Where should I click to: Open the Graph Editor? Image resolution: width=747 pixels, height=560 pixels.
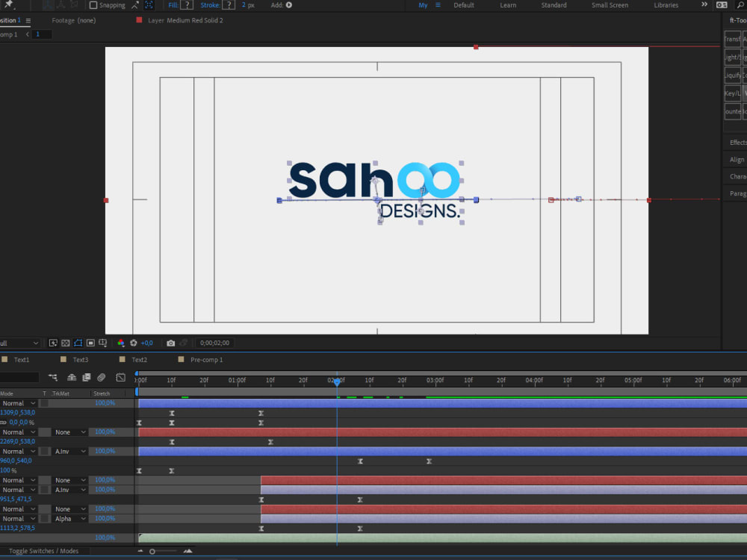(120, 377)
